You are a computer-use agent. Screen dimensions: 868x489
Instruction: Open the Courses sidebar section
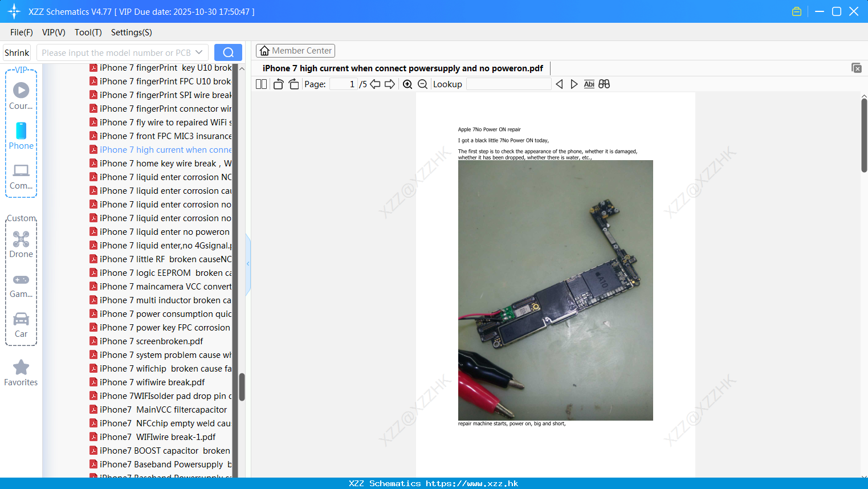21,96
